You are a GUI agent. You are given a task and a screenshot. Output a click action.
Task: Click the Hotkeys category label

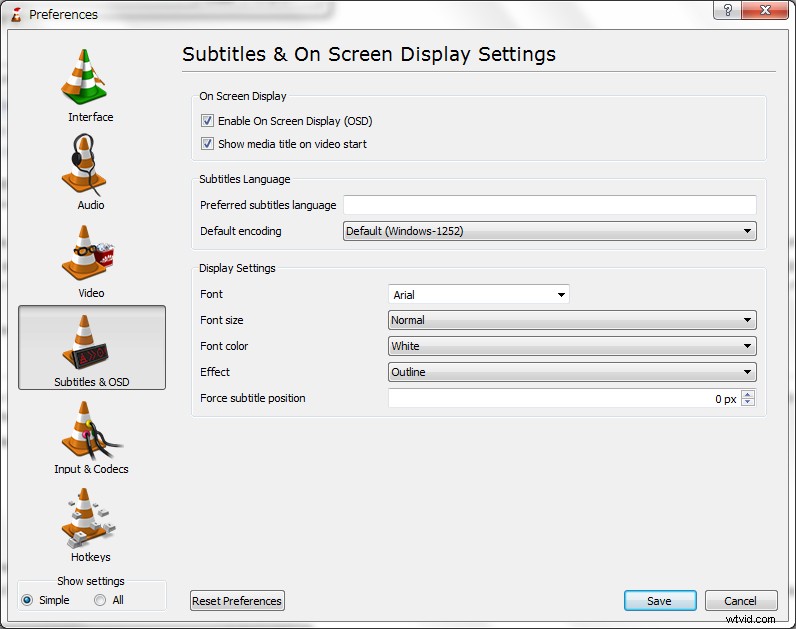[x=91, y=557]
